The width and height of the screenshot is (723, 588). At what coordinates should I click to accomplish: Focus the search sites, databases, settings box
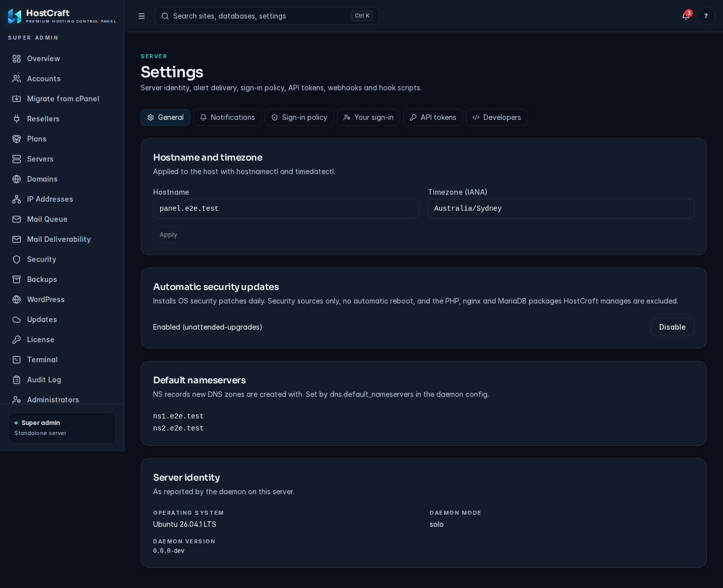267,16
